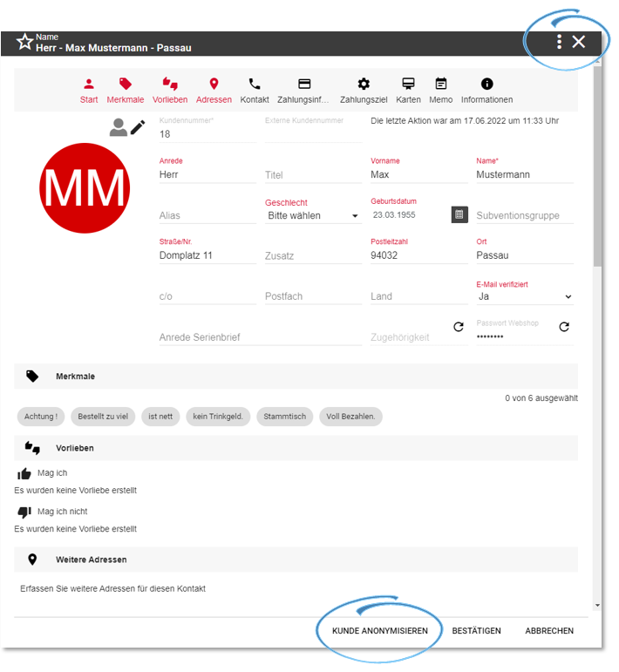Click 'Erfassen Sie weitere Adressen' text
This screenshot has height=672, width=619.
(112, 588)
